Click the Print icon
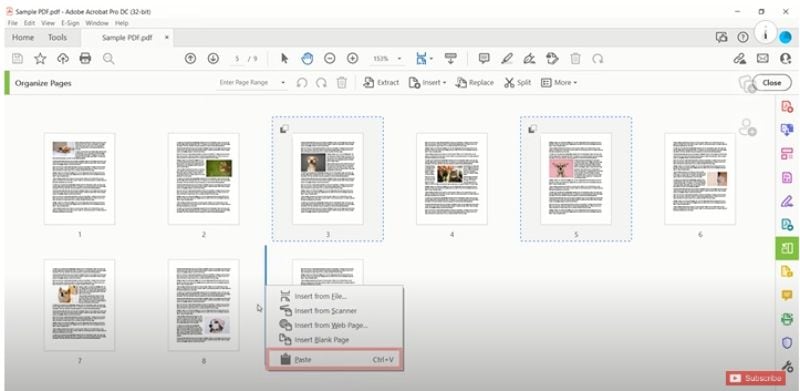The width and height of the screenshot is (800, 391). pos(85,59)
